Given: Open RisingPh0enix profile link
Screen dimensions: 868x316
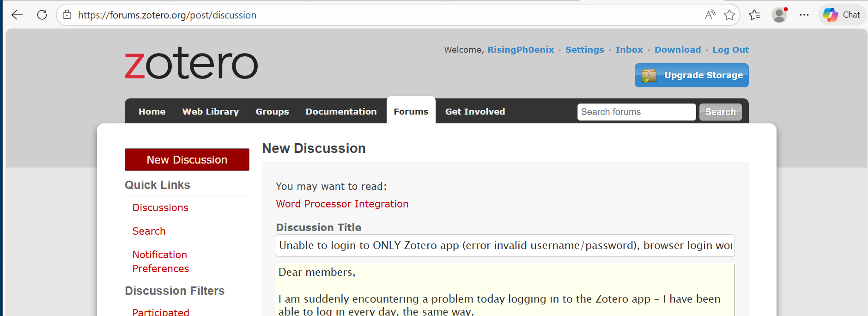Looking at the screenshot, I should pyautogui.click(x=521, y=50).
